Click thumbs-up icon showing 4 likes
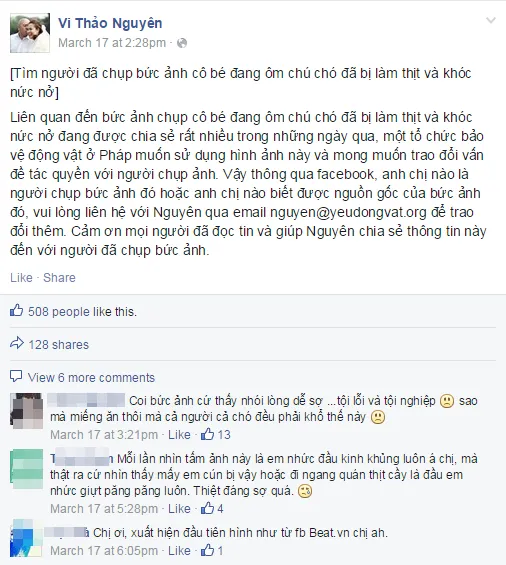 [x=208, y=508]
